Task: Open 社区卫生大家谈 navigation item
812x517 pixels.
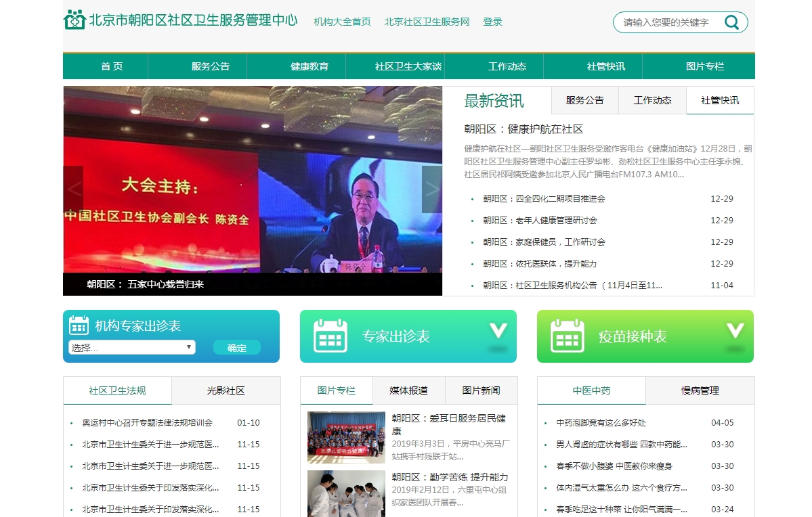Action: (x=408, y=66)
